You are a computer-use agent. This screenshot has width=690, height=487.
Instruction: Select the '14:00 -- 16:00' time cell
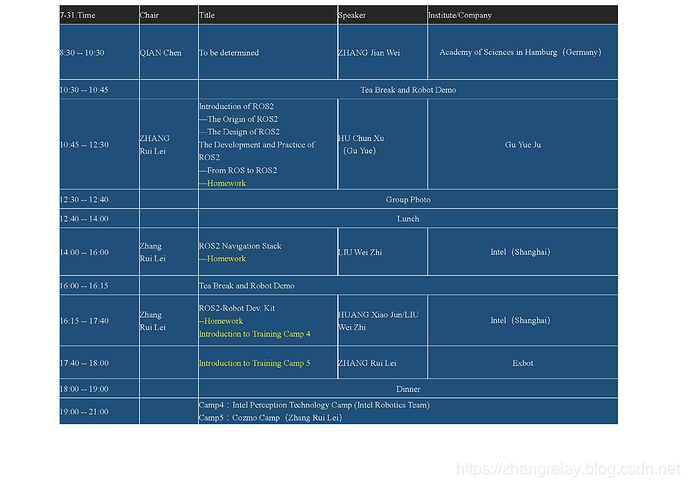[99, 252]
